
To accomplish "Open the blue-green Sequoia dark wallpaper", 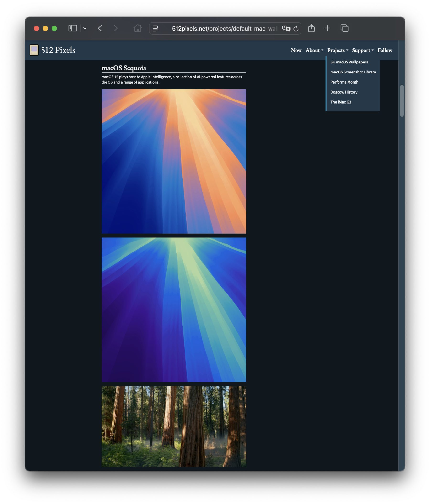I will coord(174,310).
